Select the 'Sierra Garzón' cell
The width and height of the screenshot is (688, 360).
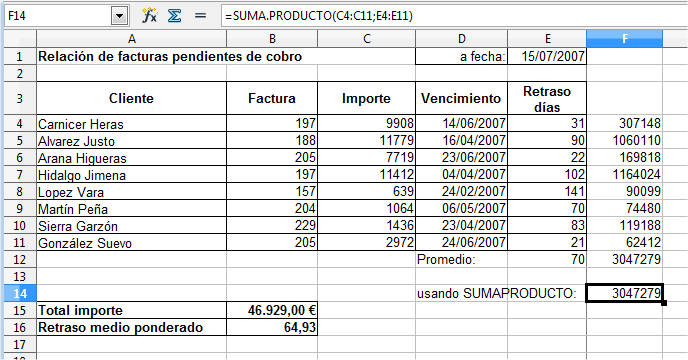[x=132, y=226]
